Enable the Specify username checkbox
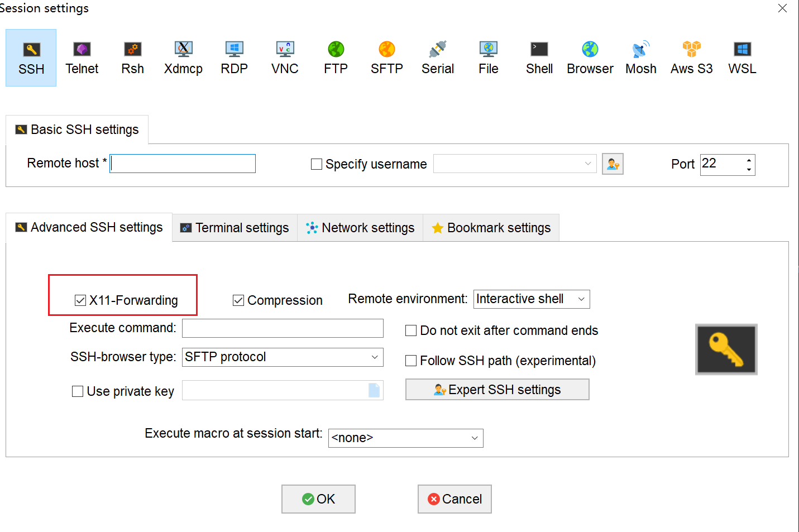 317,164
